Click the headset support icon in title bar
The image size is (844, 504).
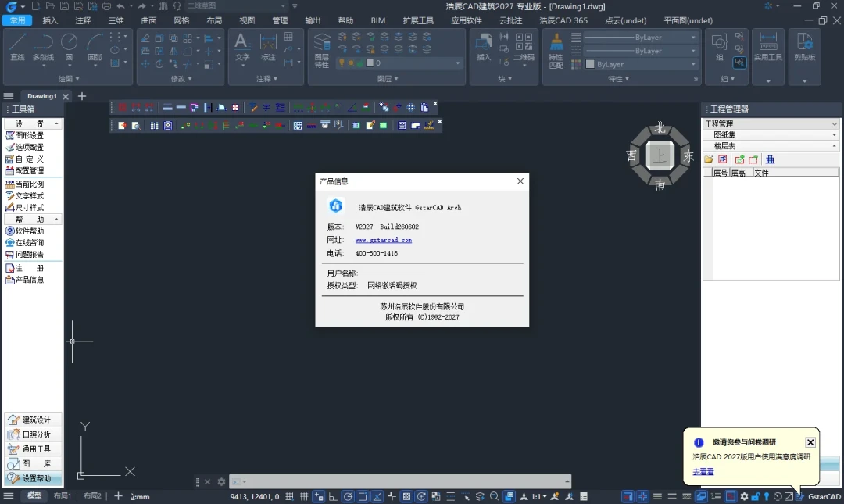[x=177, y=6]
